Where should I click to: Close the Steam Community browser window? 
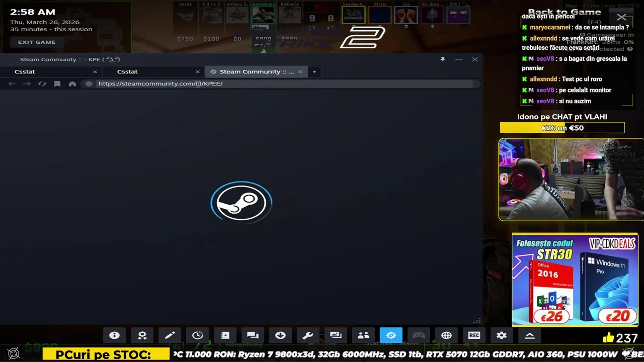point(475,59)
